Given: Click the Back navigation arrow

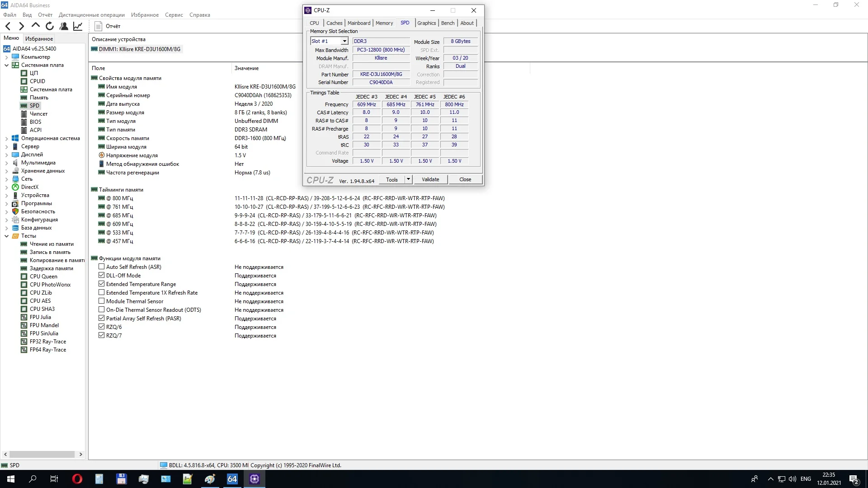Looking at the screenshot, I should [8, 26].
